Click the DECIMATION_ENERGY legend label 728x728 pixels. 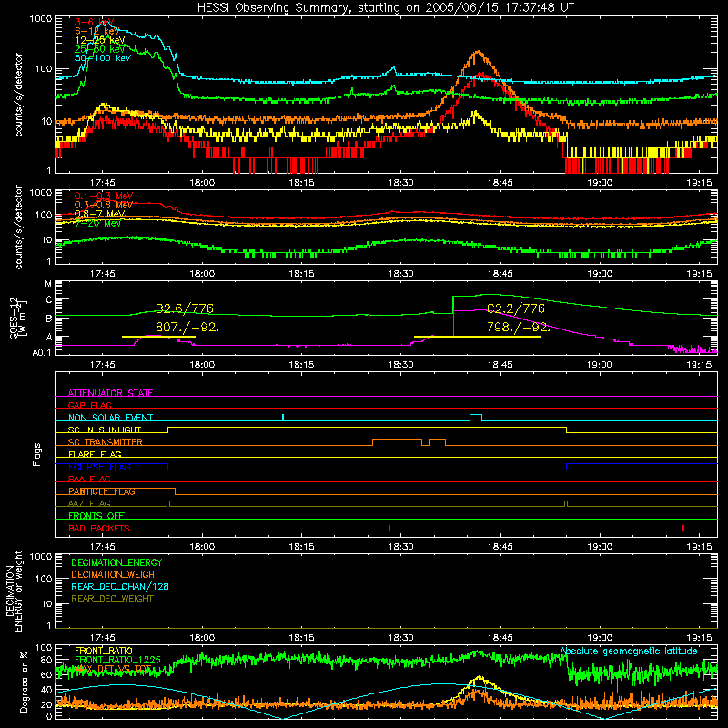coord(116,562)
